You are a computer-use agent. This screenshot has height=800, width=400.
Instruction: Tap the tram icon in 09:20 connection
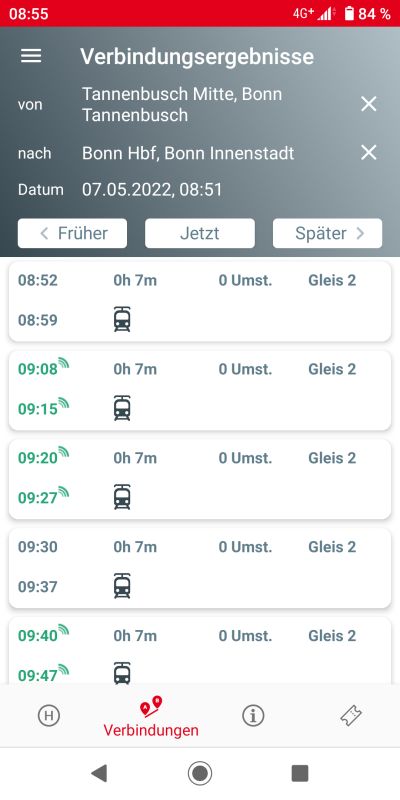(x=122, y=497)
